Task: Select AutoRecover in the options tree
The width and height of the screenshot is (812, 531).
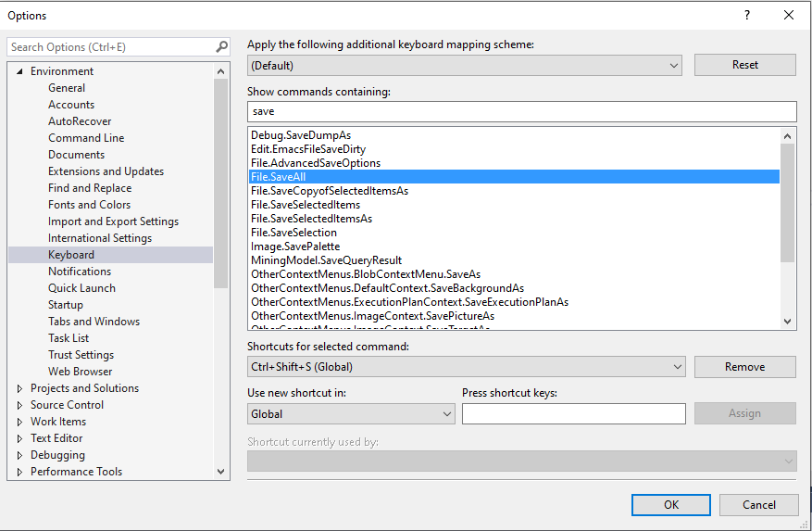Action: [x=80, y=121]
